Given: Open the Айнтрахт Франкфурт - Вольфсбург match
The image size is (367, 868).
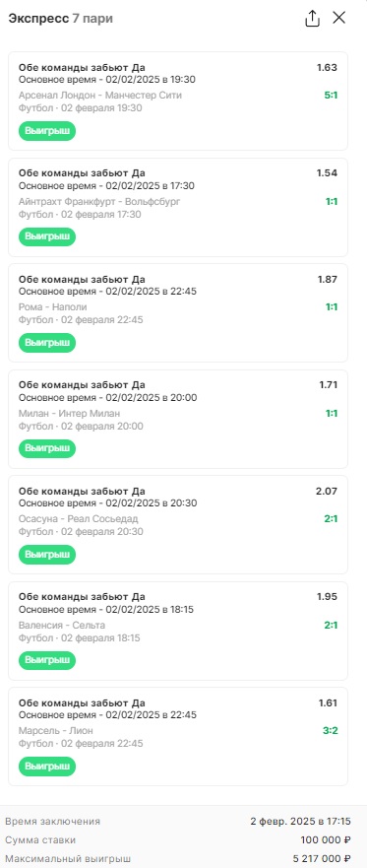Looking at the screenshot, I should (x=99, y=202).
